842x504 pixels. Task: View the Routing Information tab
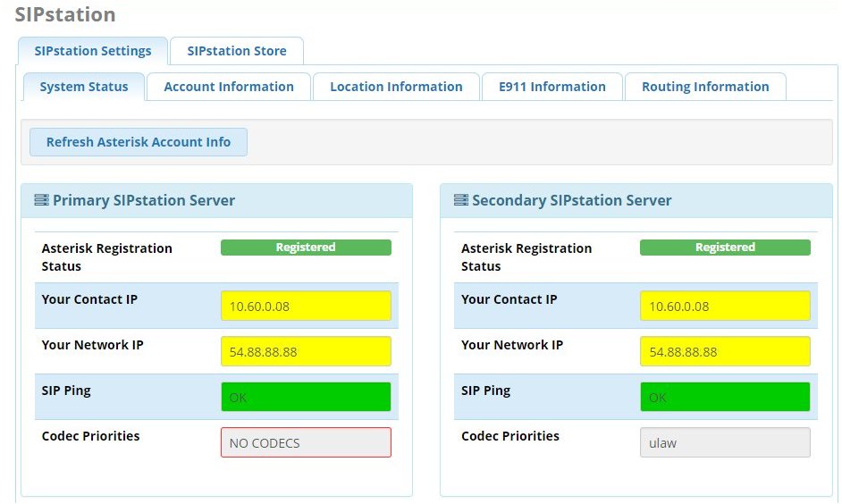705,87
